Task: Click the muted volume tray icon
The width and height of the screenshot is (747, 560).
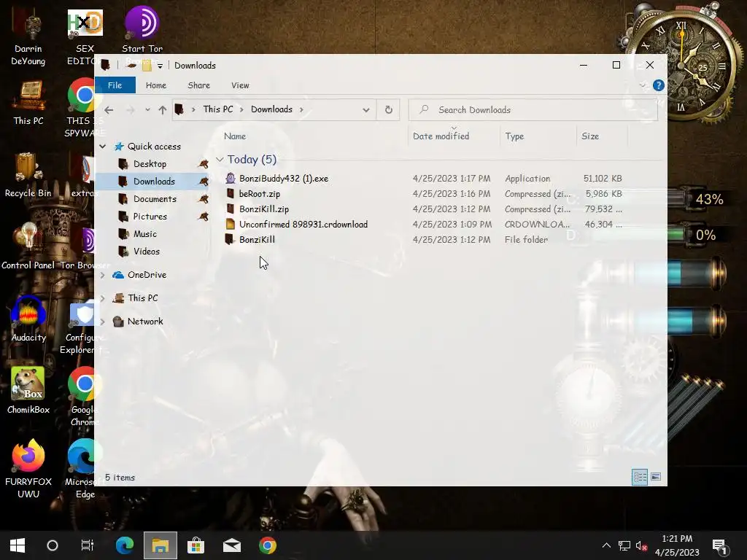Action: 641,546
